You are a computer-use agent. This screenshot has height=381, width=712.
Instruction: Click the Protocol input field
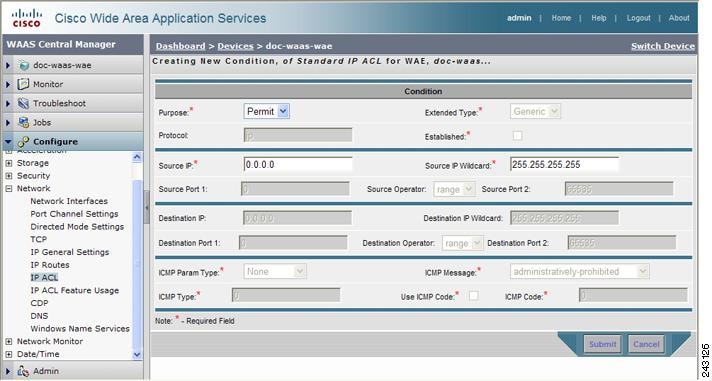tap(298, 135)
